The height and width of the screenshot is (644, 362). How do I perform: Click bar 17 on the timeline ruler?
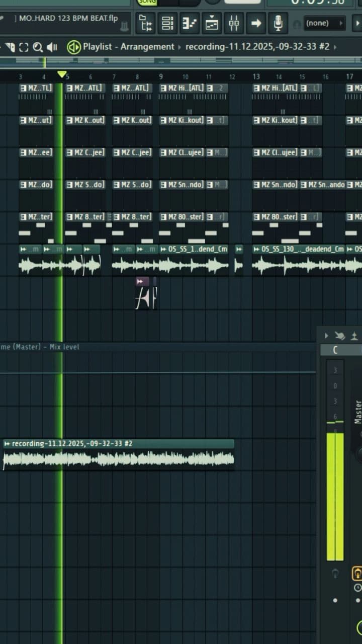pos(349,76)
